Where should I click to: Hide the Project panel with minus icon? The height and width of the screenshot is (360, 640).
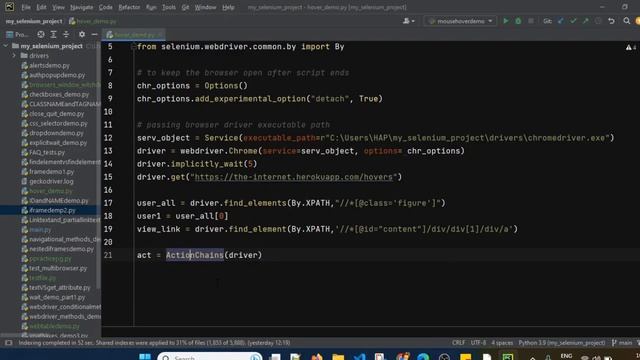(x=94, y=34)
